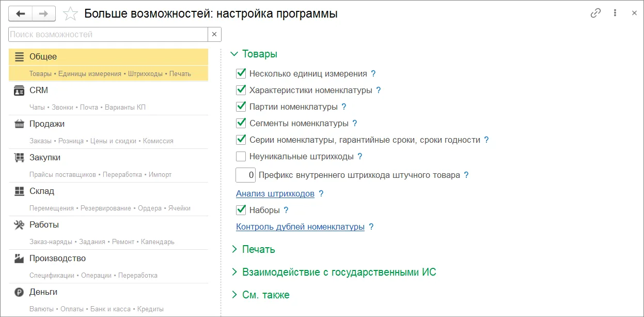
Task: Open the three-dot more options menu
Action: tap(615, 13)
